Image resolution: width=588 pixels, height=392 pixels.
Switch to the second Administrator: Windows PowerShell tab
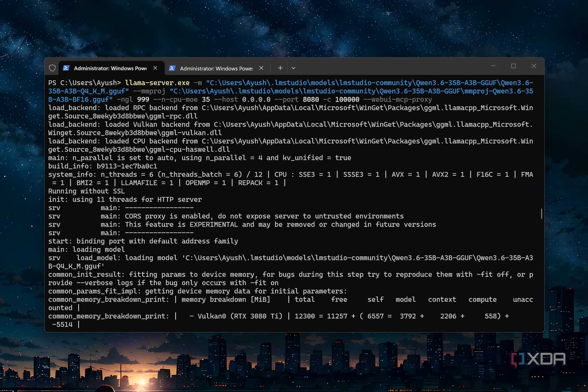pyautogui.click(x=217, y=68)
